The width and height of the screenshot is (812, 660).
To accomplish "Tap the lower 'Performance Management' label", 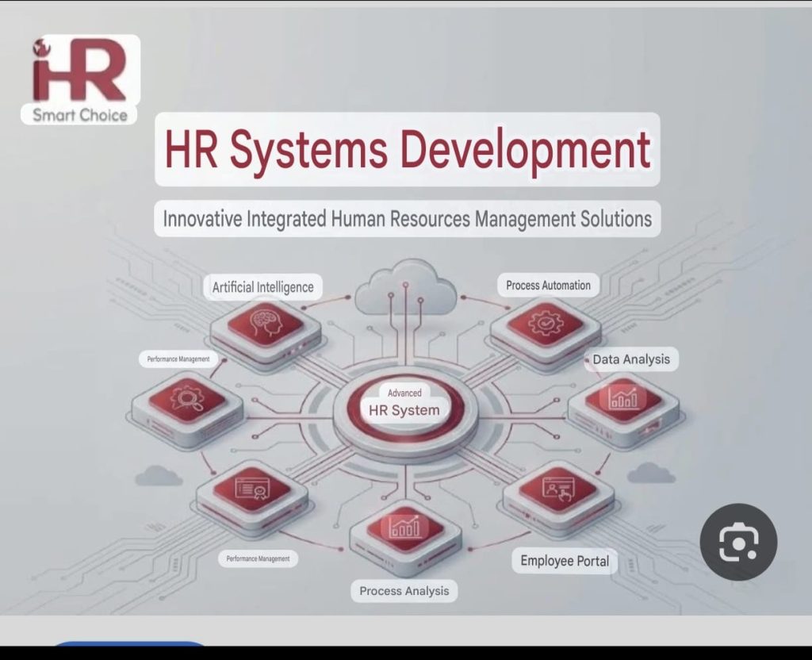I will point(258,558).
